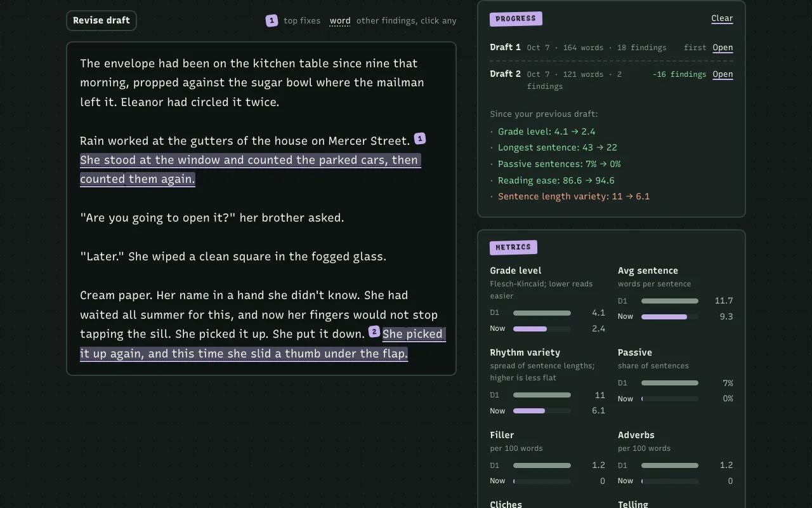Click the Rhythm variety Now bar
The height and width of the screenshot is (508, 812).
pos(542,411)
